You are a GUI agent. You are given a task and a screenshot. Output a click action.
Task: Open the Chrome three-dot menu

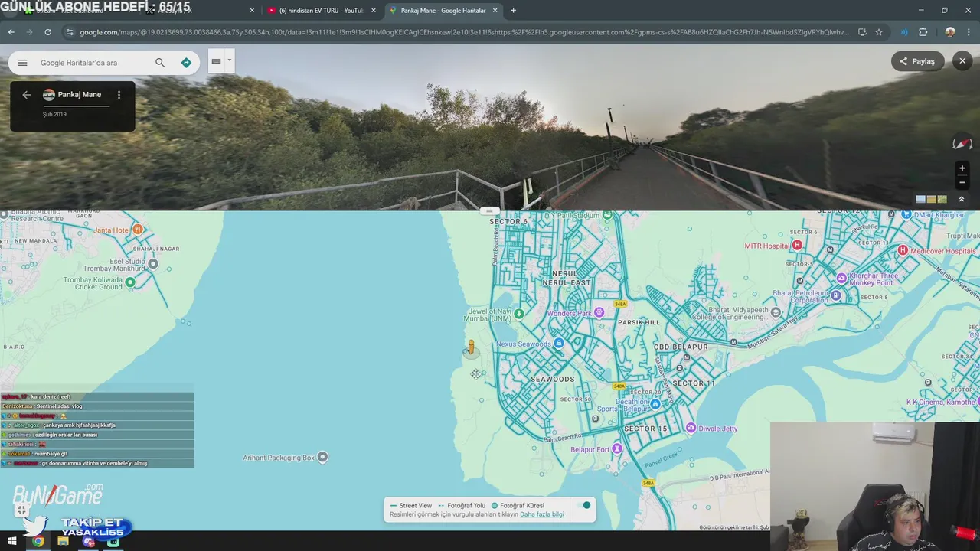pos(969,32)
